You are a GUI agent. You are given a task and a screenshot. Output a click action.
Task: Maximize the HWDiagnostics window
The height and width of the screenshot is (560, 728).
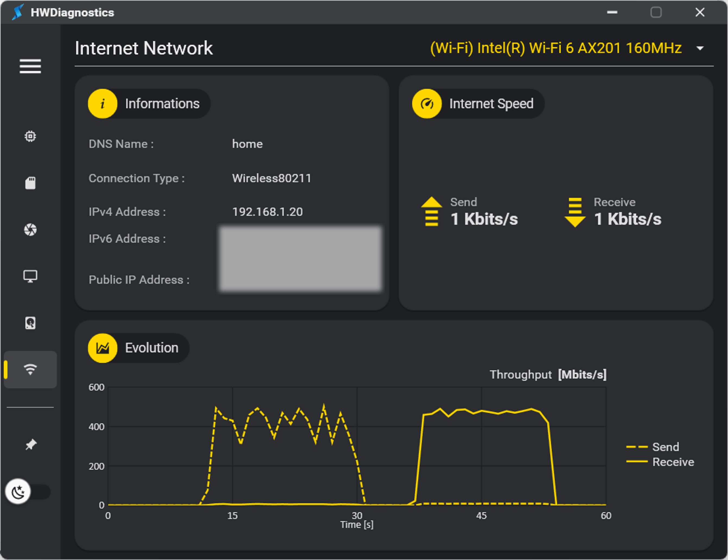pos(656,12)
